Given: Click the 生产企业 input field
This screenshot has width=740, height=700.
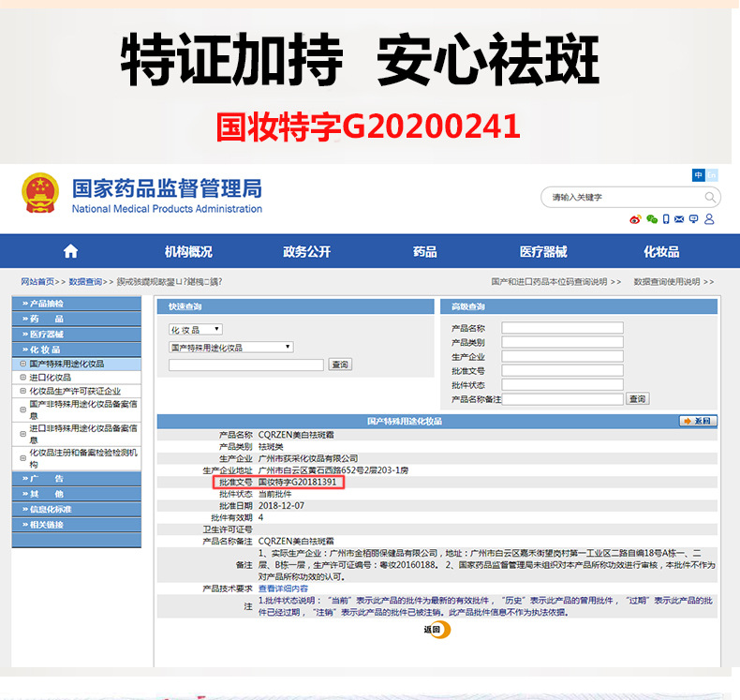Looking at the screenshot, I should click(x=563, y=356).
